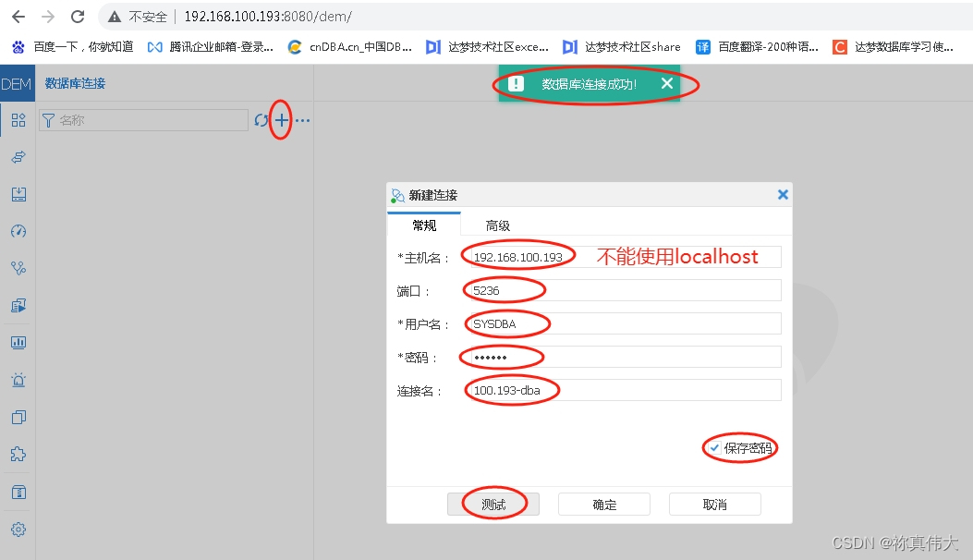
Task: Click the 主机名 input field
Action: click(626, 257)
